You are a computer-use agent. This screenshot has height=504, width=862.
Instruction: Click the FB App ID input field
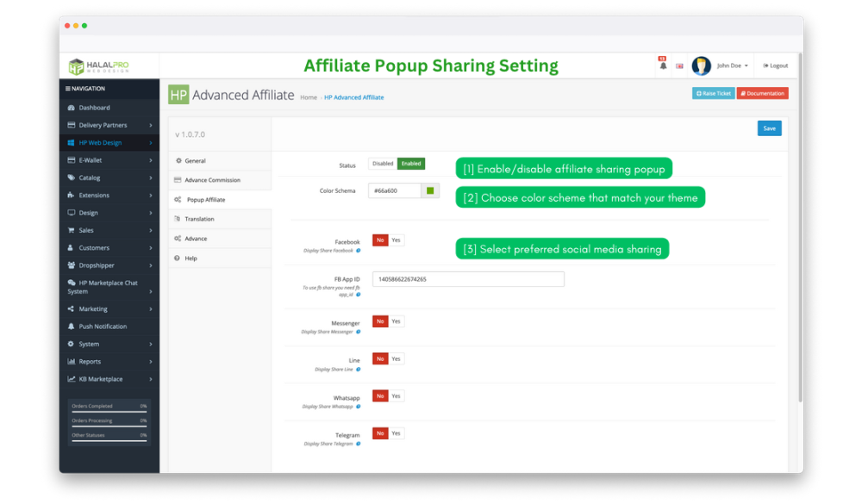pyautogui.click(x=468, y=279)
